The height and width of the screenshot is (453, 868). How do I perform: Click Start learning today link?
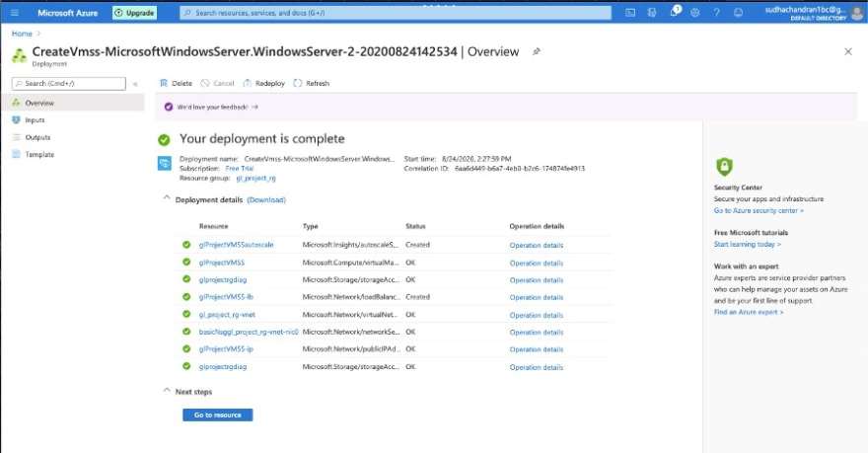coord(748,244)
